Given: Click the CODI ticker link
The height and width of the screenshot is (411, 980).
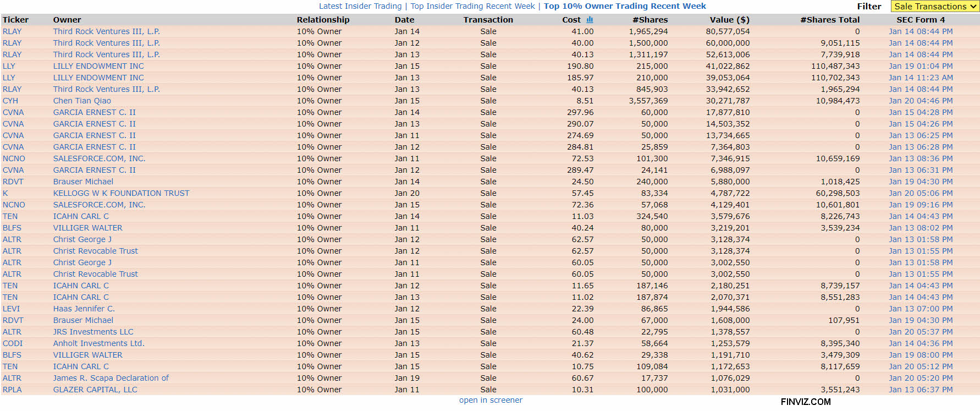Looking at the screenshot, I should tap(13, 343).
